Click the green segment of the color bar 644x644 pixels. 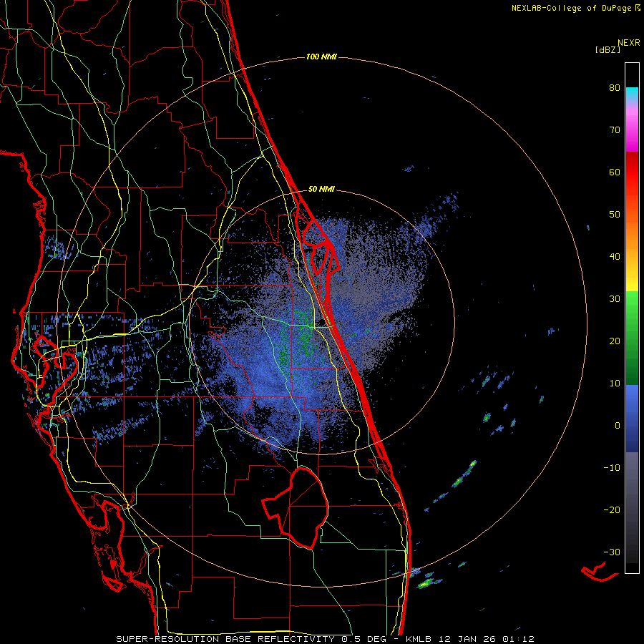pos(632,338)
